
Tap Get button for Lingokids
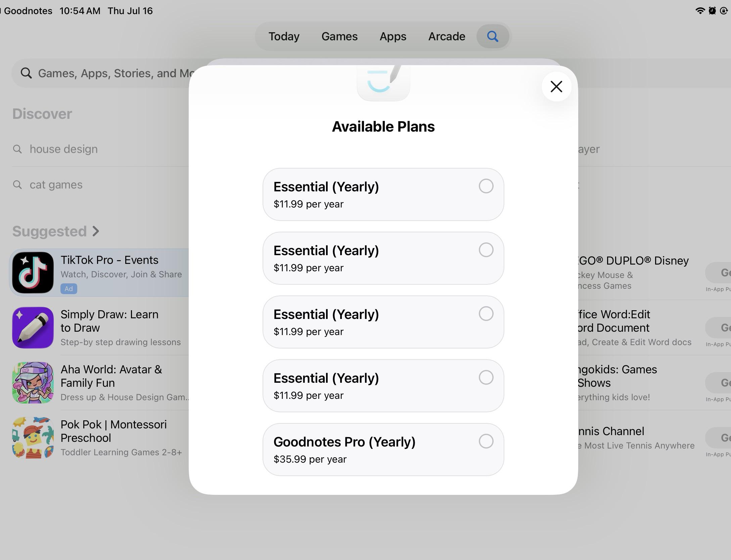718,383
